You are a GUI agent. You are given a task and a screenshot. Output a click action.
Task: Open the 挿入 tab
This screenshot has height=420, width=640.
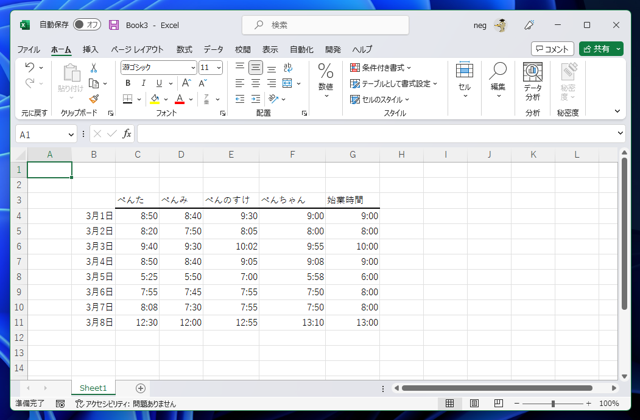click(x=90, y=49)
